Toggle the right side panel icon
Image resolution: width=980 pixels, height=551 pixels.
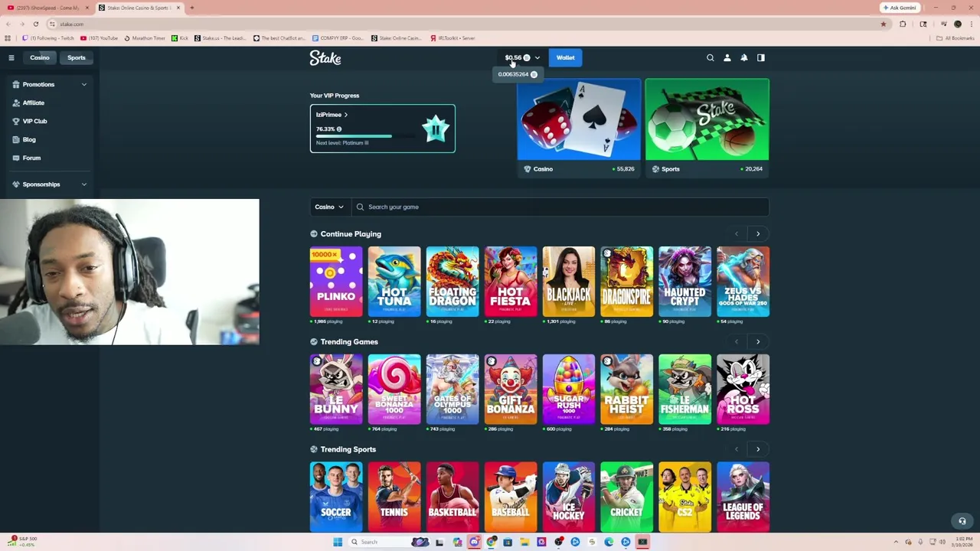pyautogui.click(x=761, y=57)
